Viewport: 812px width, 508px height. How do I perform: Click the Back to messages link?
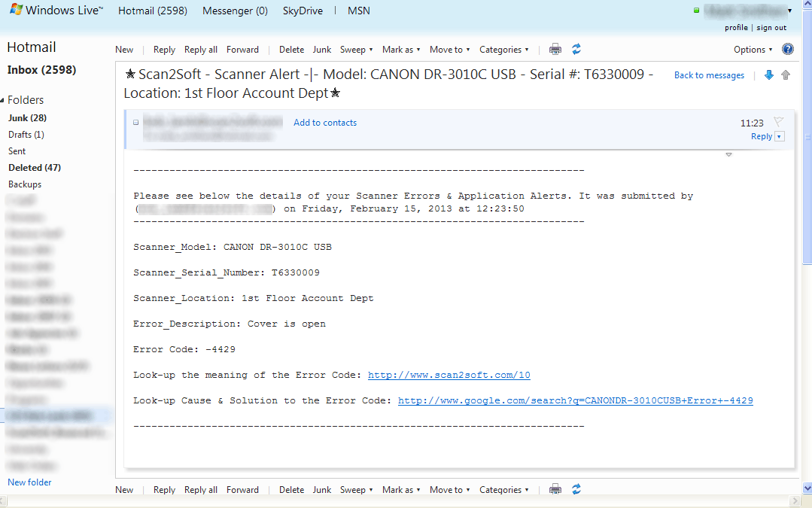[x=709, y=75]
